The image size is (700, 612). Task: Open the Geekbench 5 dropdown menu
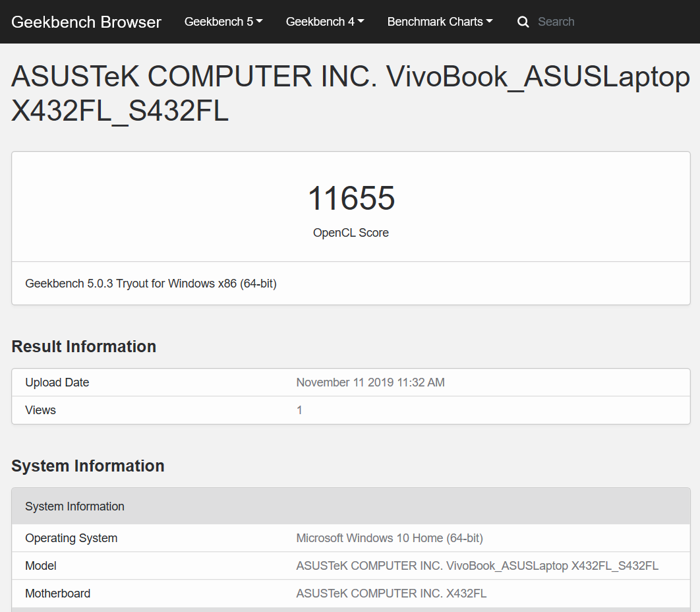tap(223, 22)
